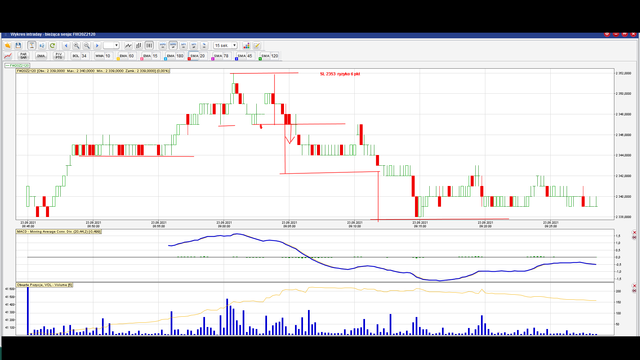
Task: Click the MACD panel title label
Action: point(59,231)
